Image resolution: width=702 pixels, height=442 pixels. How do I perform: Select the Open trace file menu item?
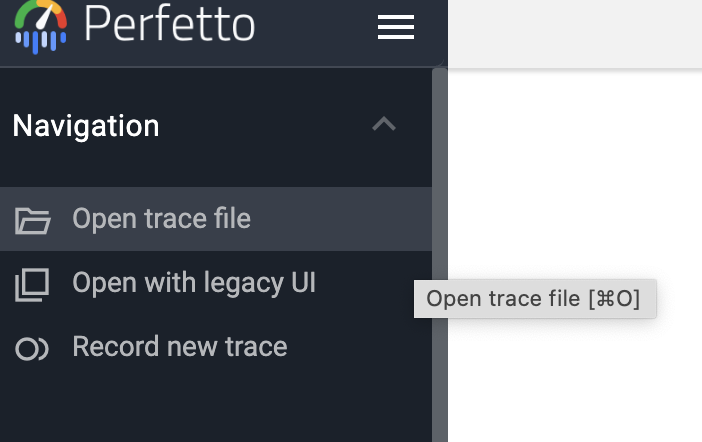click(161, 219)
